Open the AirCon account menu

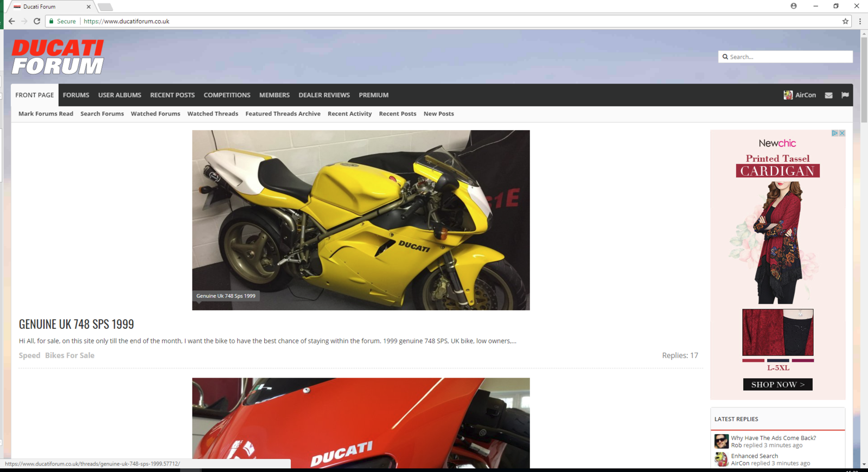[x=806, y=95]
